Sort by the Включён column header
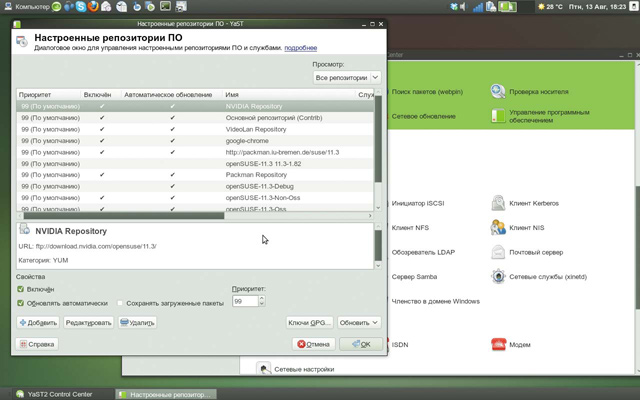This screenshot has height=400, width=640. coord(101,95)
